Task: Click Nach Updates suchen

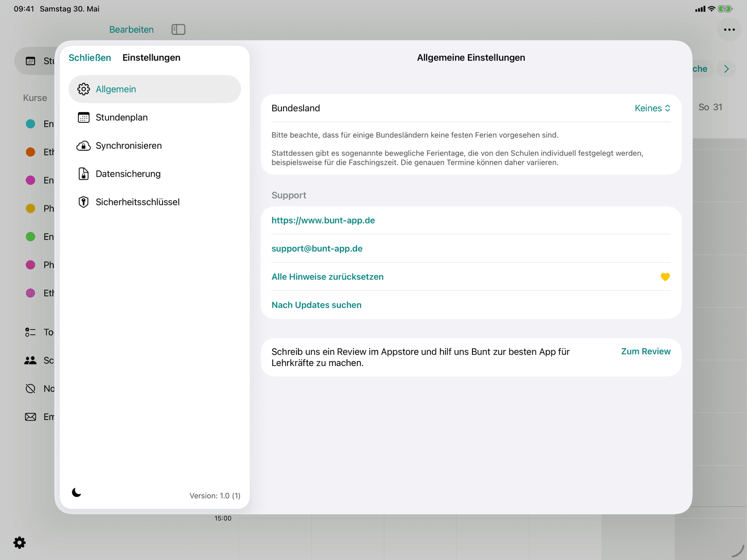Action: point(317,305)
